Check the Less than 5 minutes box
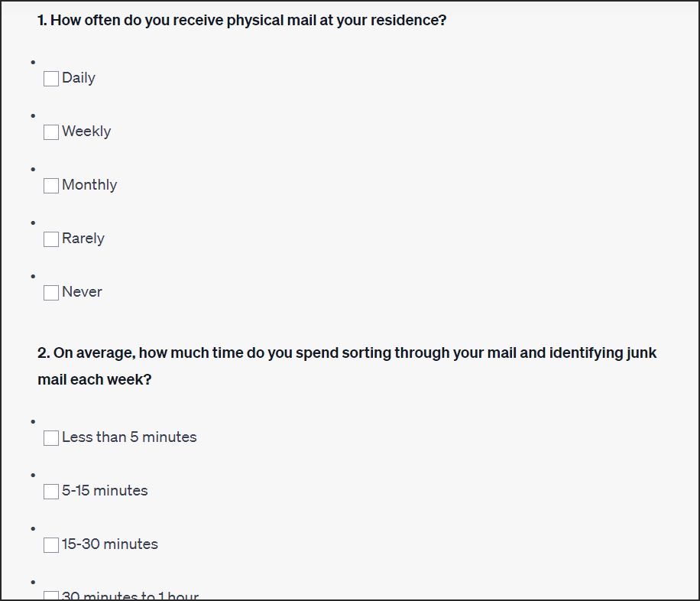The image size is (700, 601). tap(51, 438)
